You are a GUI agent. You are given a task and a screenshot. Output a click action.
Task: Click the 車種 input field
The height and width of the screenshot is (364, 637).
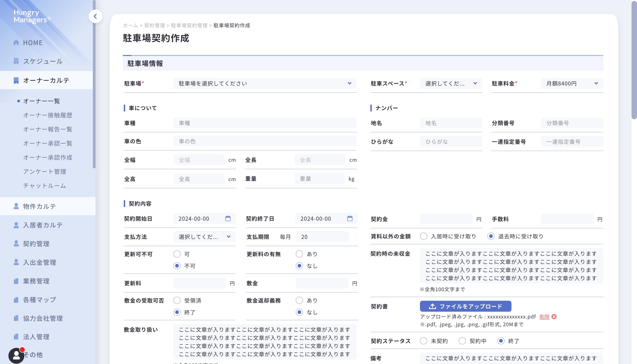click(x=265, y=123)
